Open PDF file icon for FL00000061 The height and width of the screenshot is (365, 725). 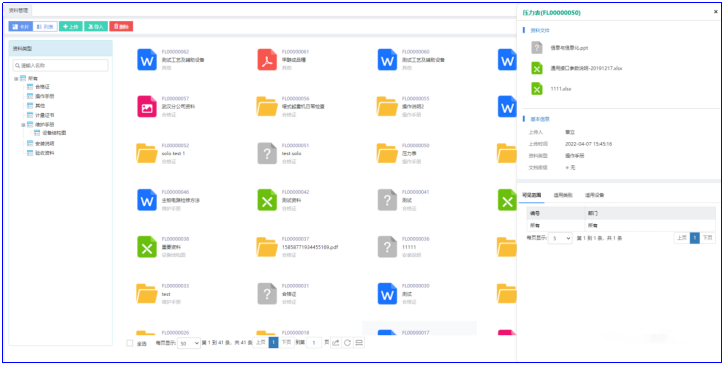click(267, 60)
